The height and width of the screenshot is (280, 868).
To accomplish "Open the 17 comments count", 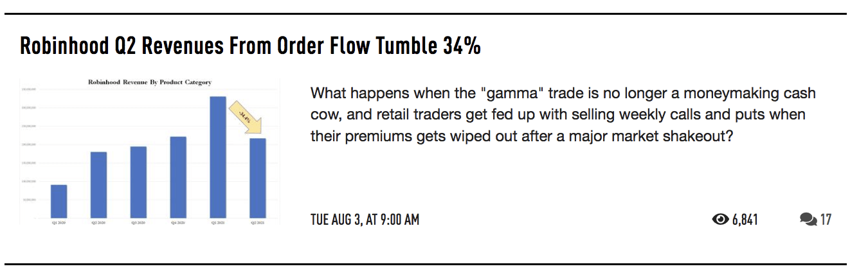I will click(826, 220).
